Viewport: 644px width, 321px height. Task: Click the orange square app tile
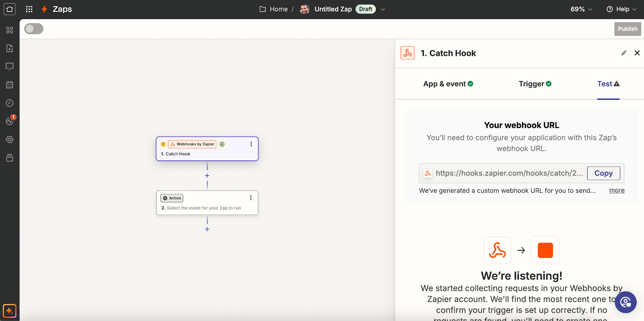[545, 250]
